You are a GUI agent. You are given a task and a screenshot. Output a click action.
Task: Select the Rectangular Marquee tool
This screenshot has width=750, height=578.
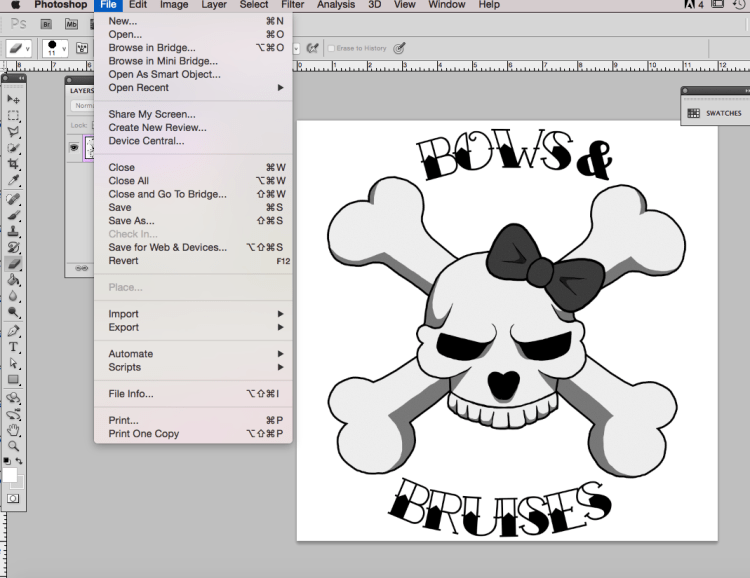click(13, 116)
